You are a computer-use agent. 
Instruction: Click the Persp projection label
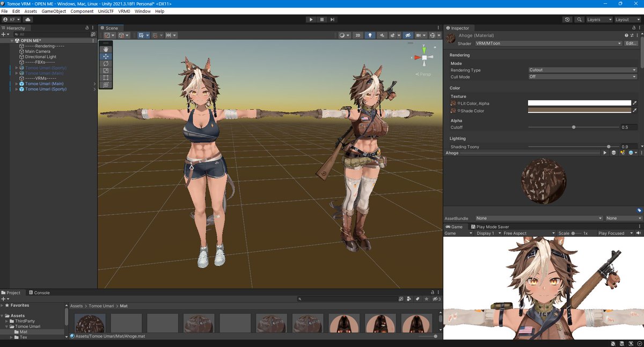[425, 74]
